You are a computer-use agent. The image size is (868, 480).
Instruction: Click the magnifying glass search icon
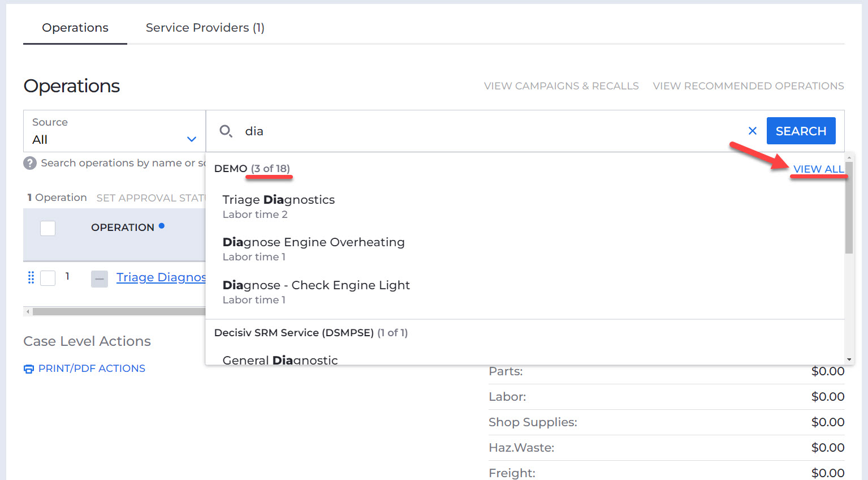tap(226, 131)
